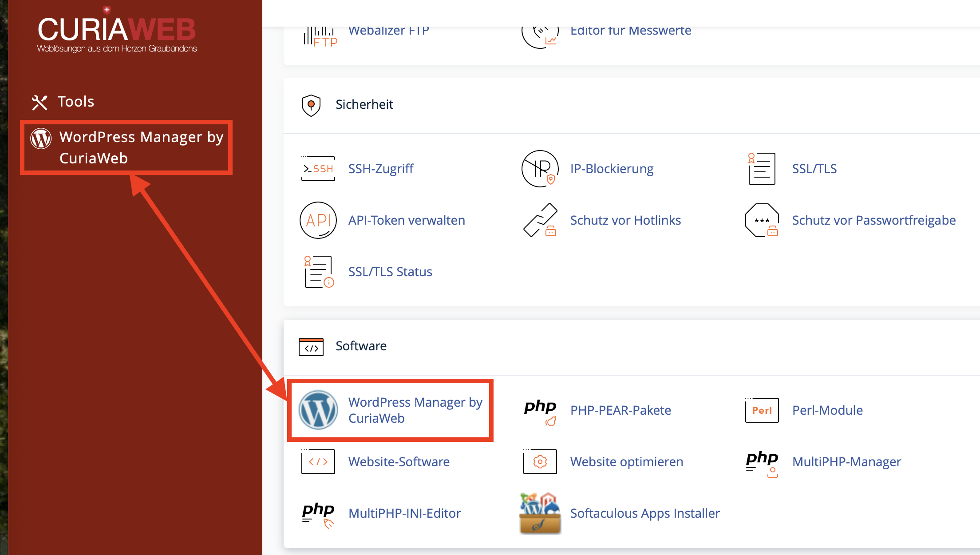Click the SSH-Zugriff terminal icon
The image size is (980, 555).
pos(318,169)
